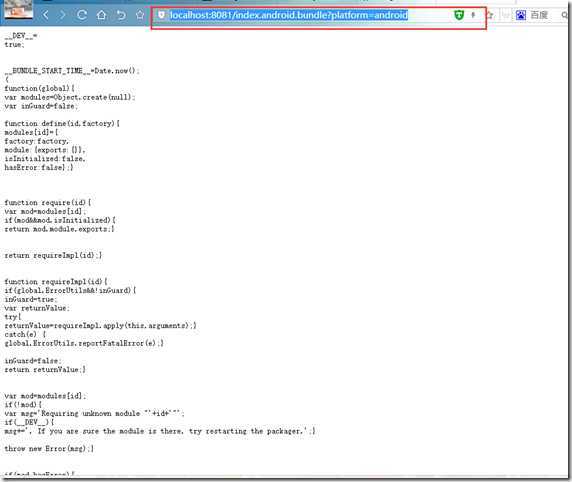Image resolution: width=572 pixels, height=482 pixels.
Task: Click the browser forward arrow
Action: pyautogui.click(x=63, y=15)
